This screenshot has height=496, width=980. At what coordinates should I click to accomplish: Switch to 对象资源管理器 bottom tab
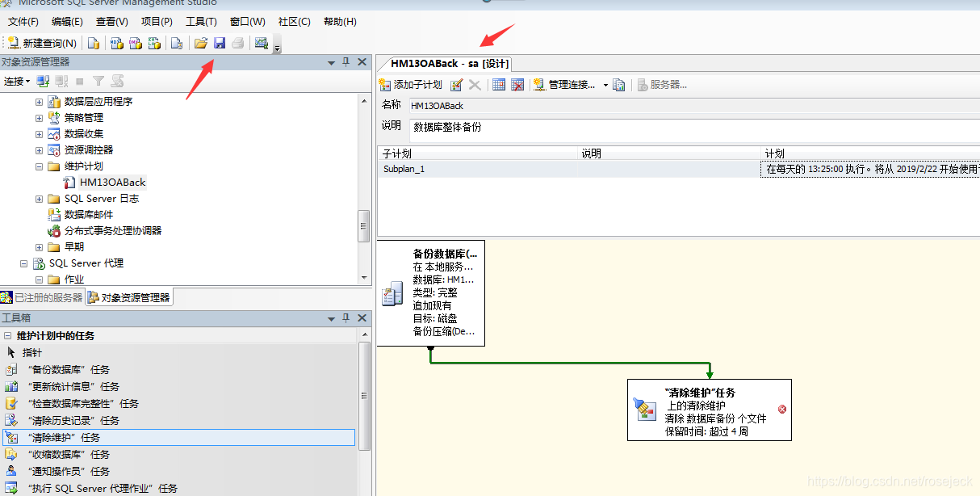click(x=129, y=297)
